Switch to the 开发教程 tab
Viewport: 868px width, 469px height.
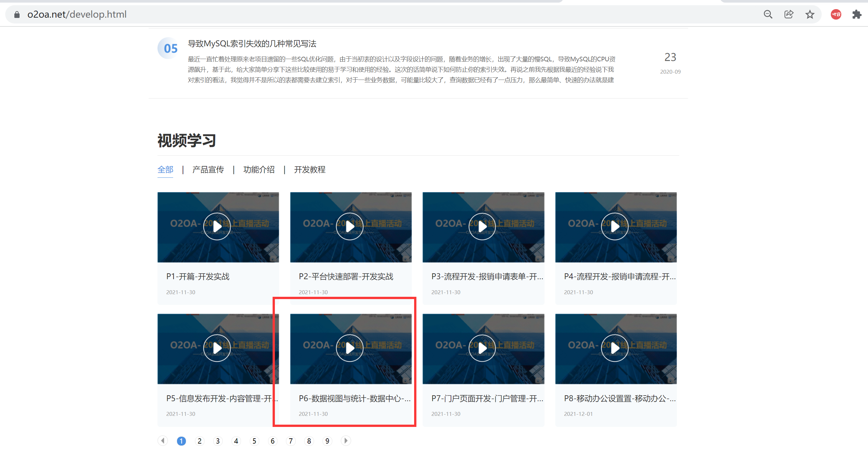(309, 170)
